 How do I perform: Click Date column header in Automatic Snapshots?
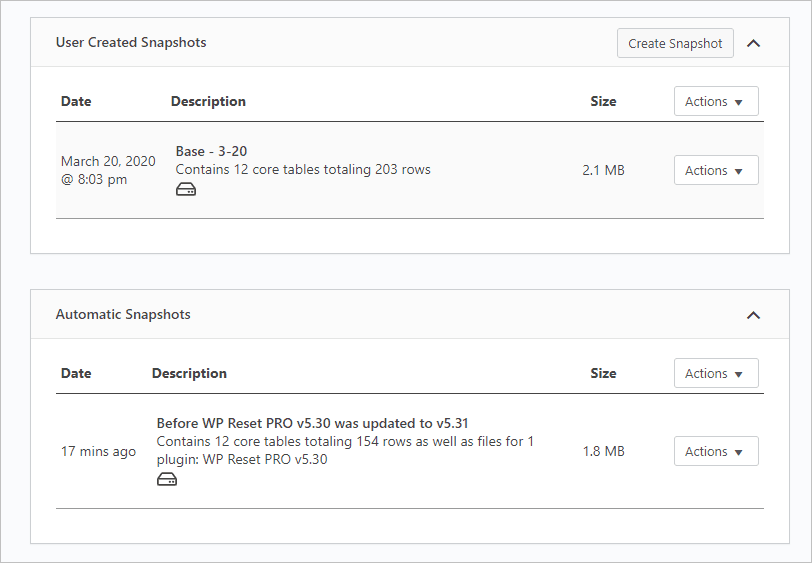click(x=76, y=374)
